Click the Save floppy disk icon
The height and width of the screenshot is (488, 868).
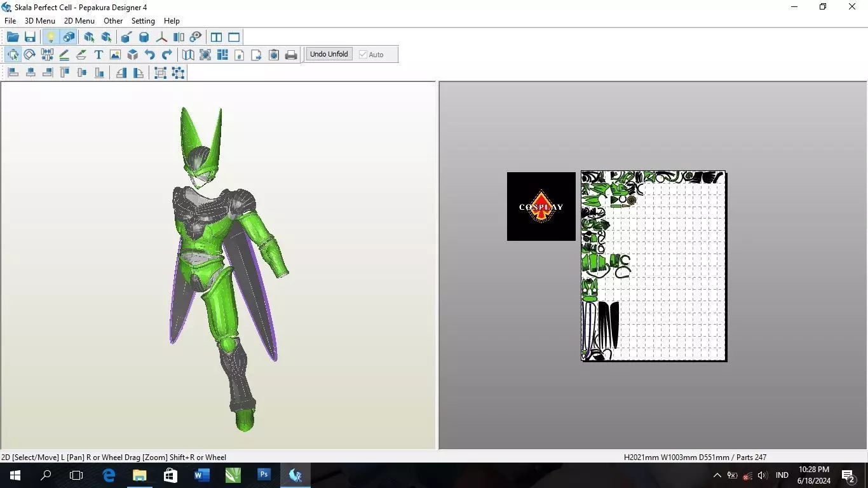(x=30, y=37)
